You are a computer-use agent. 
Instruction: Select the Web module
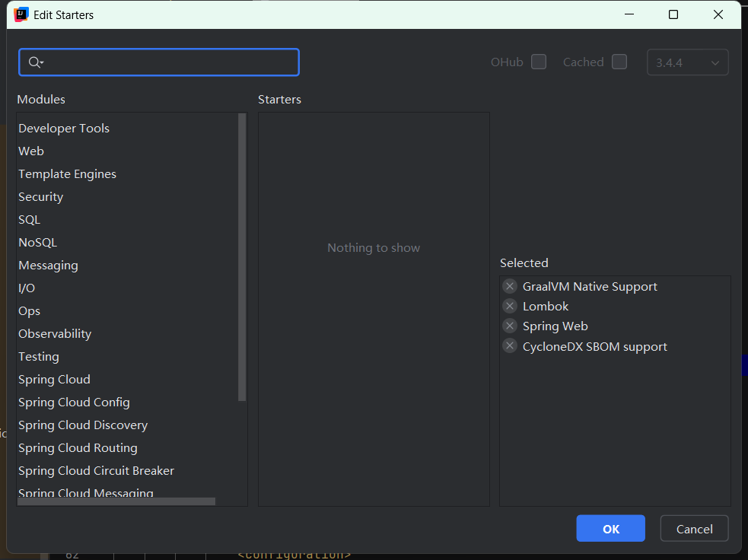(128, 151)
